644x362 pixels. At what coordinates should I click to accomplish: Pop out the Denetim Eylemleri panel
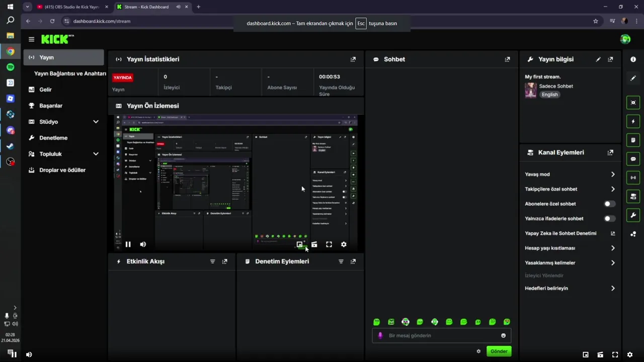pos(353,261)
